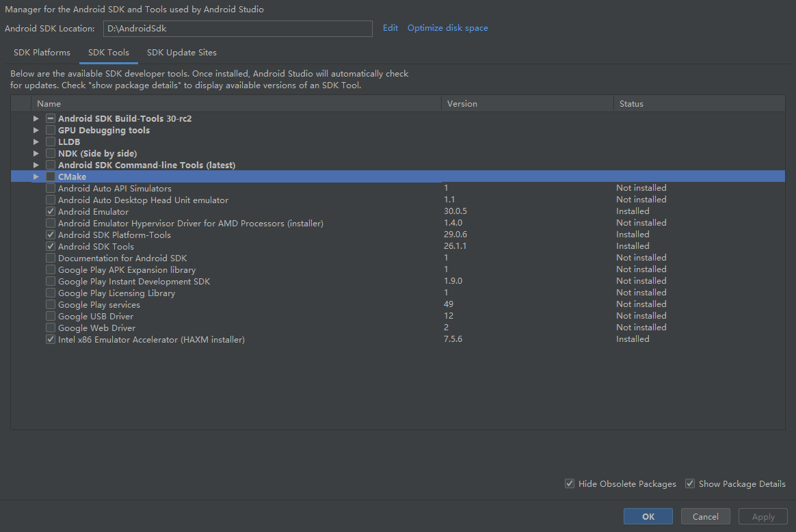Expand the CMake row
Viewport: 796px width, 532px height.
[x=36, y=177]
